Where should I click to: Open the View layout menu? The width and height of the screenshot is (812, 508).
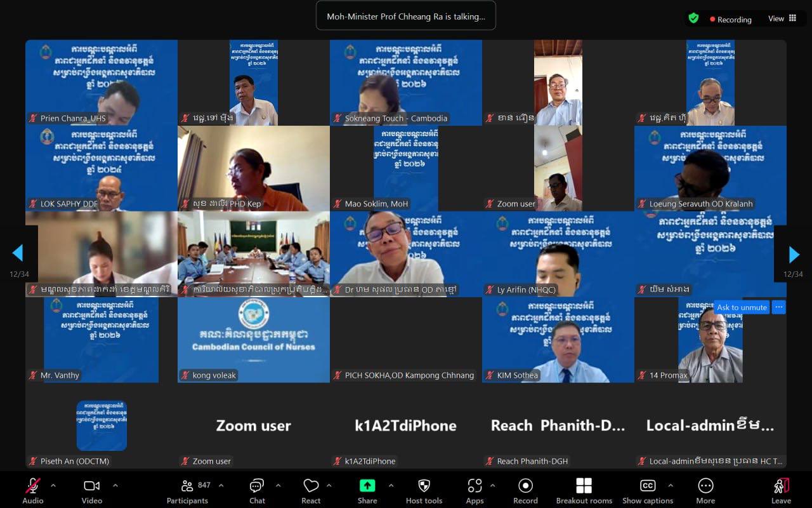(782, 19)
